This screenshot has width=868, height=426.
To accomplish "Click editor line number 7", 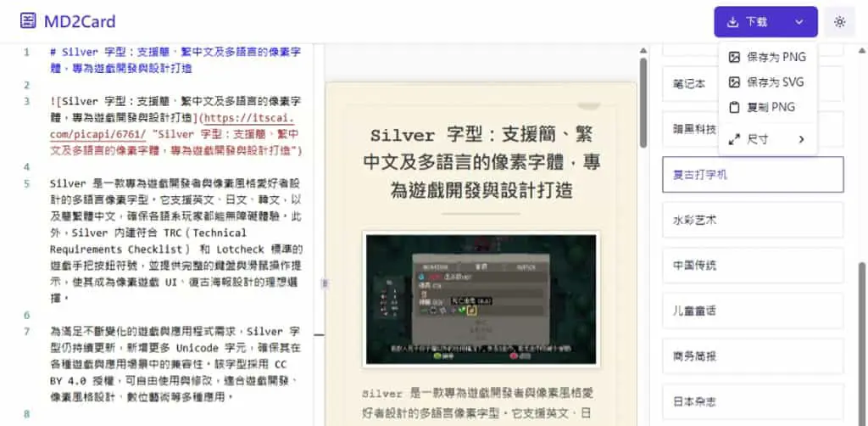I will pos(26,332).
